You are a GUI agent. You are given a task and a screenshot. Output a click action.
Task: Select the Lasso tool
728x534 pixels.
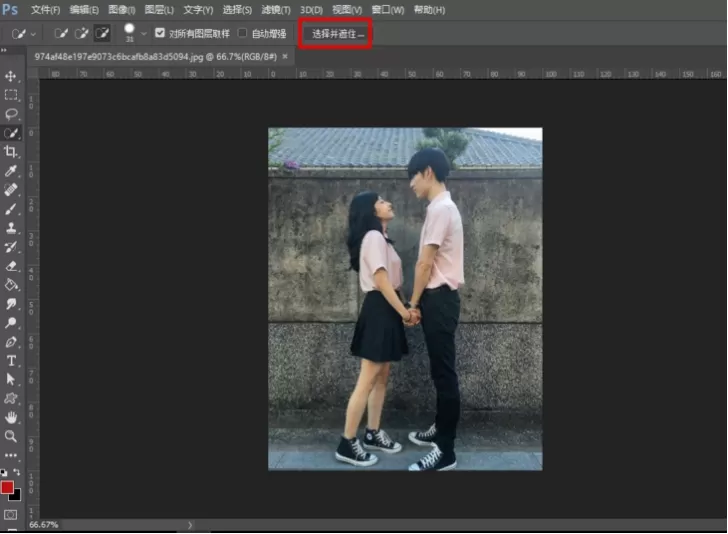(x=11, y=114)
